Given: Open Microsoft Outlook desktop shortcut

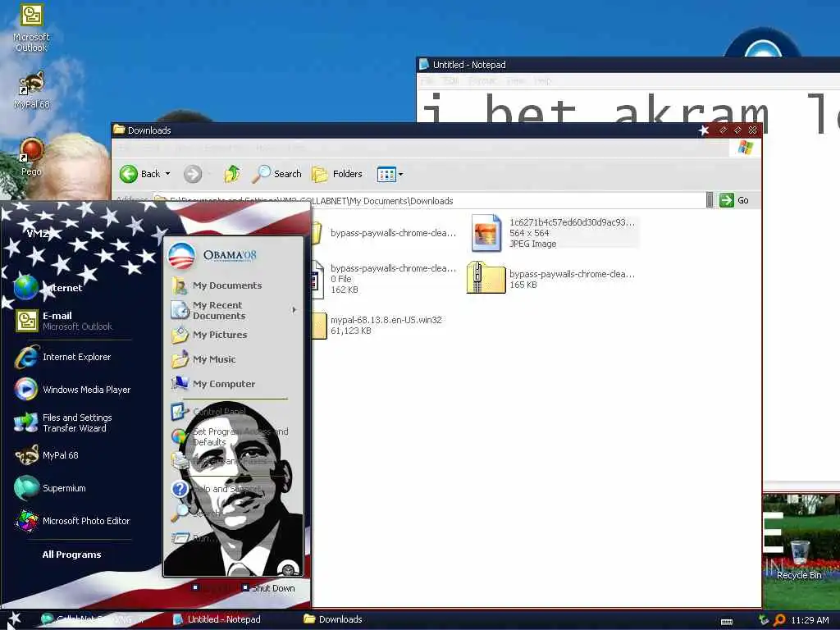Looking at the screenshot, I should click(x=31, y=28).
